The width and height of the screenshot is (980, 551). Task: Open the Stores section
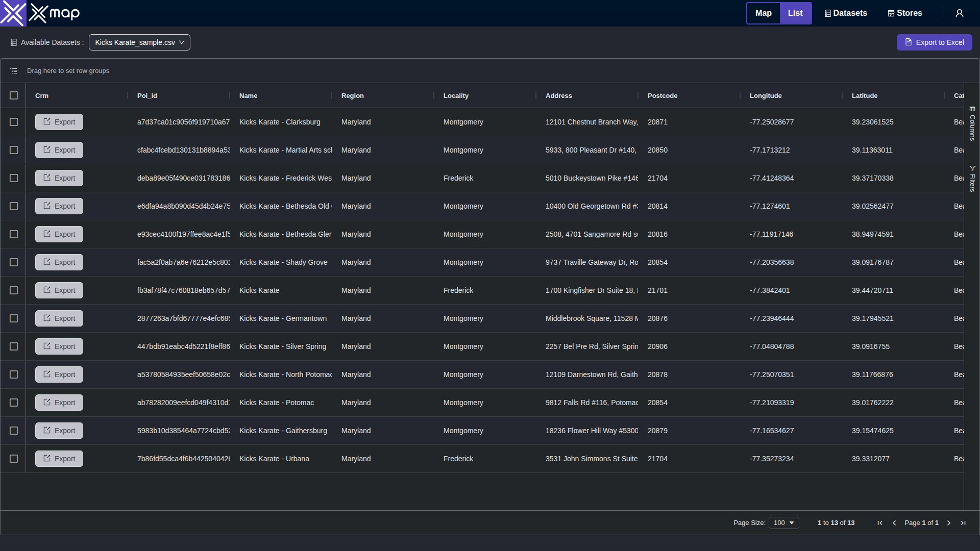coord(904,13)
